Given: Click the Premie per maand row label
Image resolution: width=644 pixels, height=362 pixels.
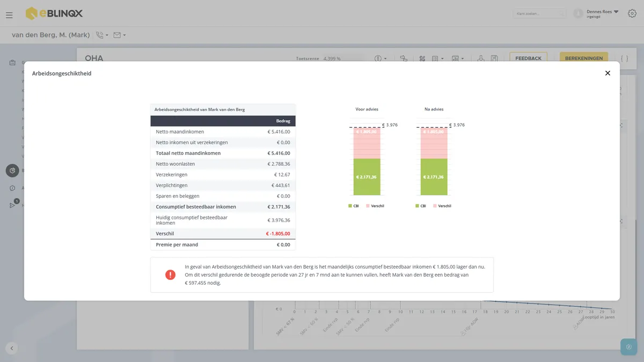Looking at the screenshot, I should pos(177,245).
